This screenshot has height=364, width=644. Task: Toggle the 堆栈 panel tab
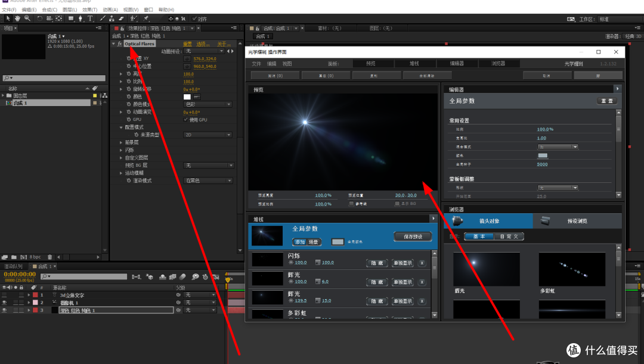click(414, 64)
